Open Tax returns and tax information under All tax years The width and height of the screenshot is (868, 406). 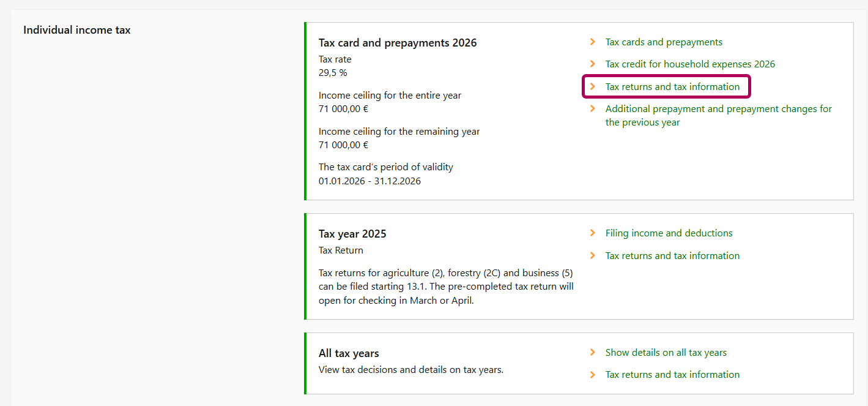[x=672, y=375]
